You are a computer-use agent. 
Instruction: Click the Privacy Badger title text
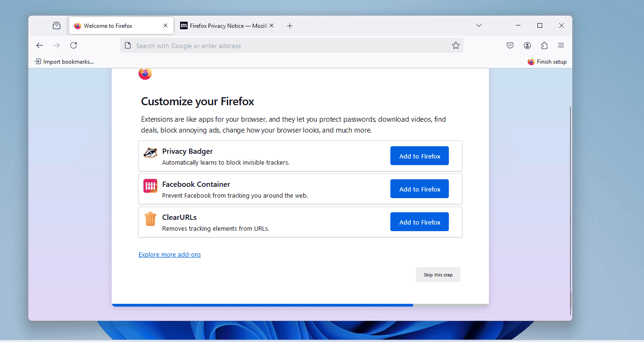(x=188, y=151)
